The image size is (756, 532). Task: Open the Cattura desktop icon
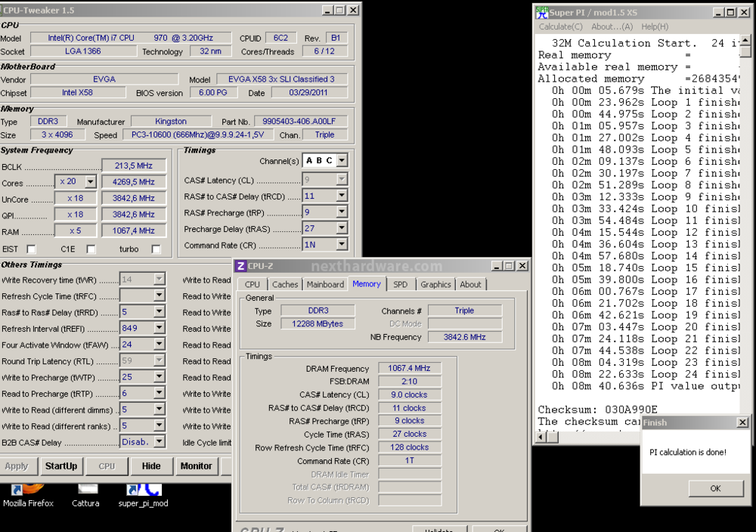(x=85, y=496)
